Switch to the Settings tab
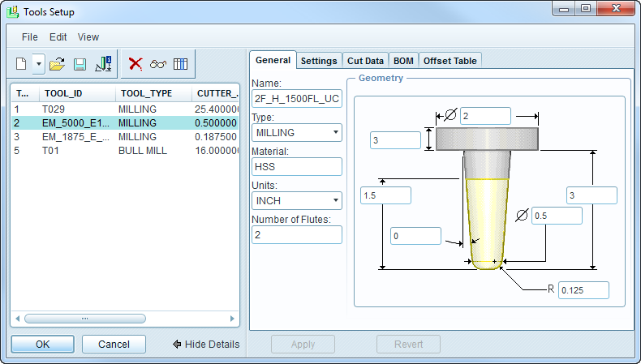Image resolution: width=641 pixels, height=364 pixels. click(x=319, y=61)
